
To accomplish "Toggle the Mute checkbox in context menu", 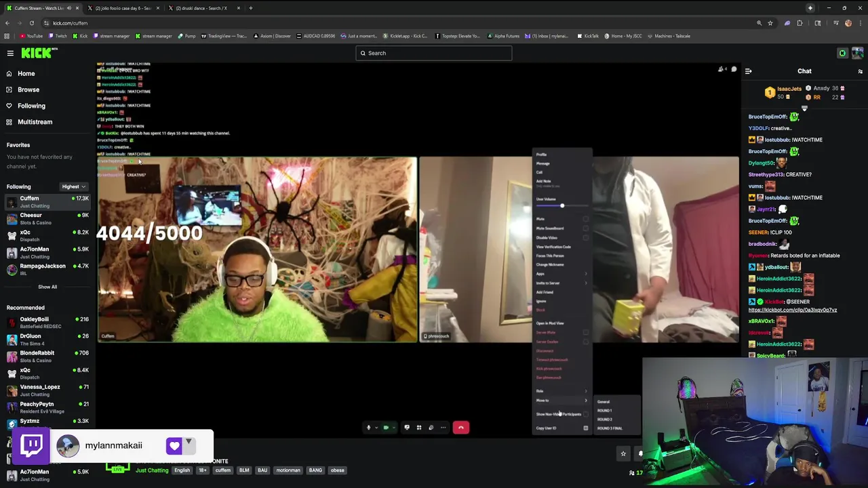I will click(x=586, y=219).
